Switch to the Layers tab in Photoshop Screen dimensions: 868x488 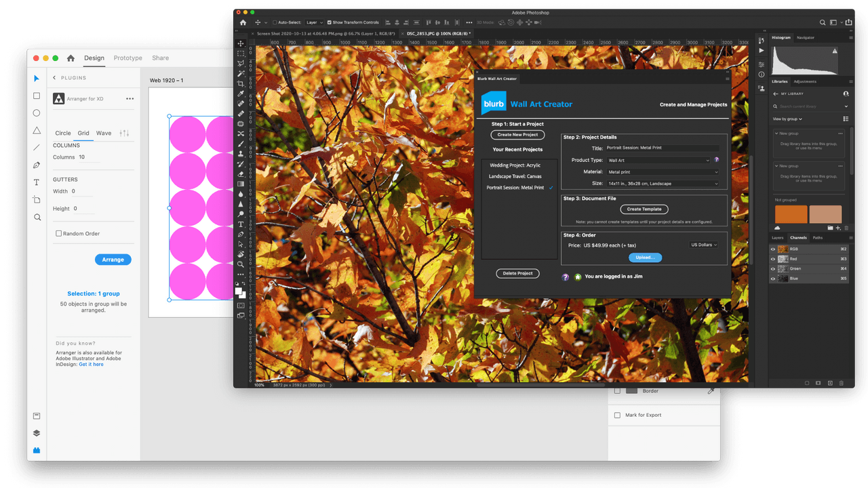(x=778, y=238)
